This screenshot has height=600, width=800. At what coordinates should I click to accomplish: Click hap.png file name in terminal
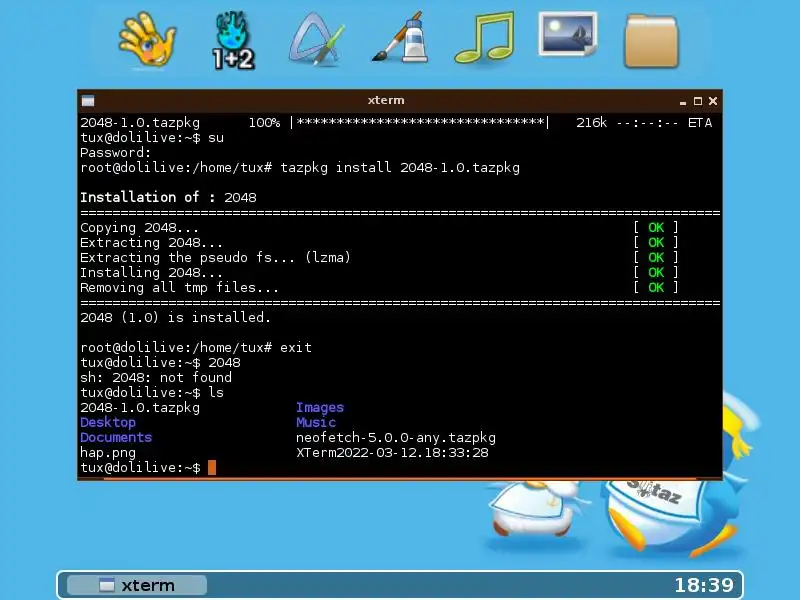108,453
